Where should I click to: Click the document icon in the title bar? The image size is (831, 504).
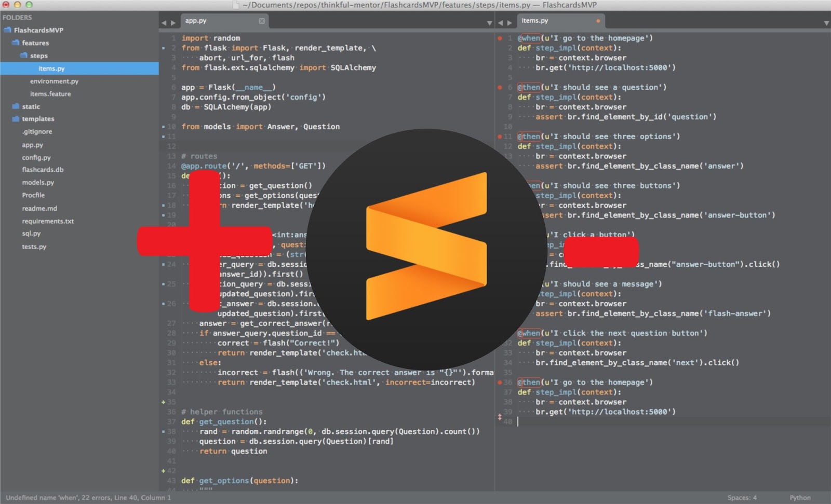coord(236,5)
